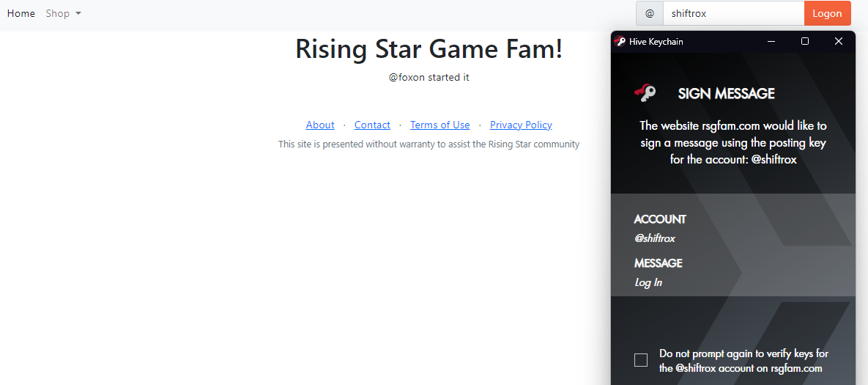Click the MESSAGE label in Keychain
868x385 pixels.
(x=659, y=263)
